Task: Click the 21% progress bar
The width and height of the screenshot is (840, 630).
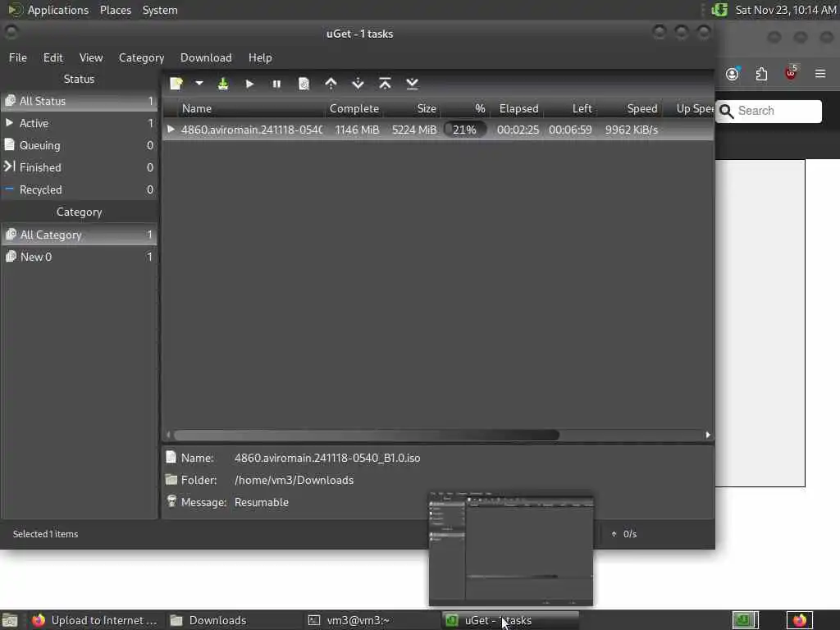Action: (x=465, y=130)
